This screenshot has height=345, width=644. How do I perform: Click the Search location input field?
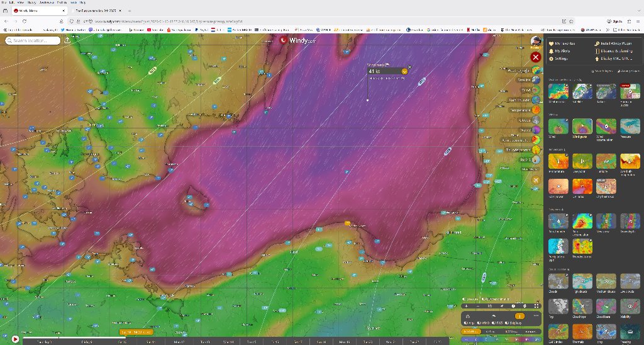[x=34, y=41]
